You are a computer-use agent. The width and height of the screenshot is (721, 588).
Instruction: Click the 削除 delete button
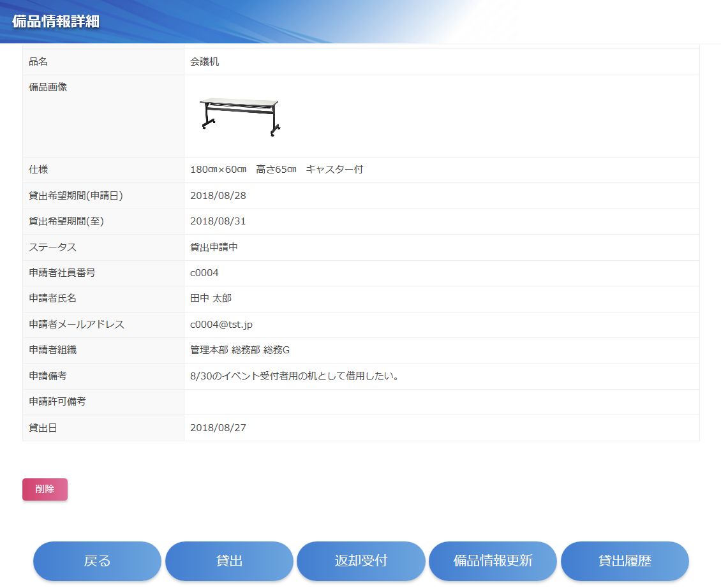45,489
